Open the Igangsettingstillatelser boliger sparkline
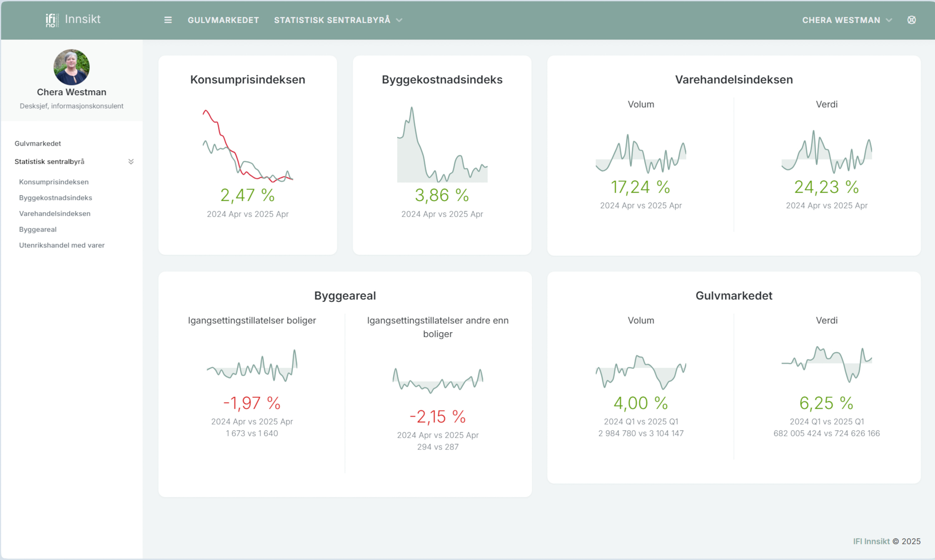Viewport: 935px width, 560px height. 252,366
